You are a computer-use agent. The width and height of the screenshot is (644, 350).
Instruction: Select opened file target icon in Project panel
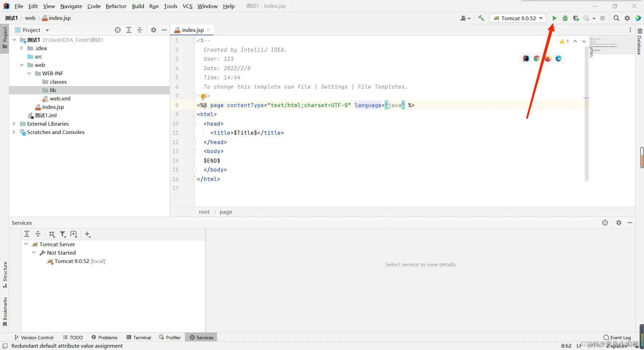[118, 30]
